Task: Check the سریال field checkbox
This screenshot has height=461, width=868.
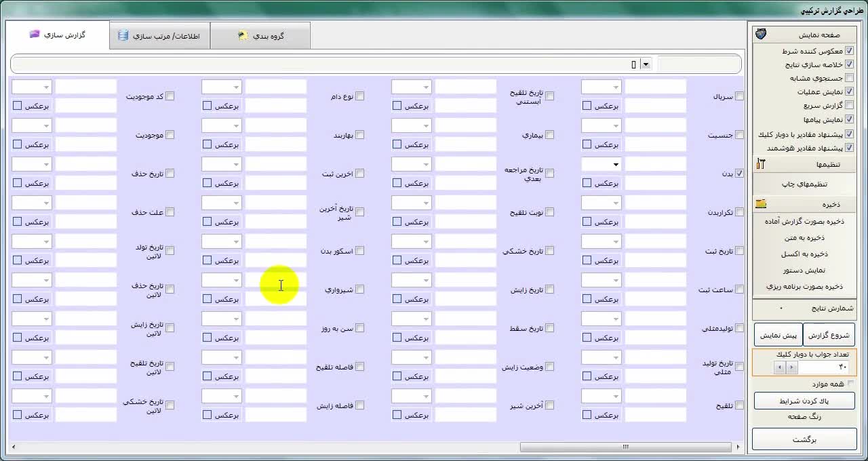Action: 739,96
